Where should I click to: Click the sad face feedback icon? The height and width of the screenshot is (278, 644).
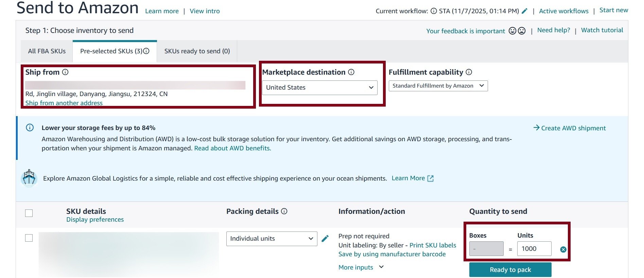(x=522, y=31)
